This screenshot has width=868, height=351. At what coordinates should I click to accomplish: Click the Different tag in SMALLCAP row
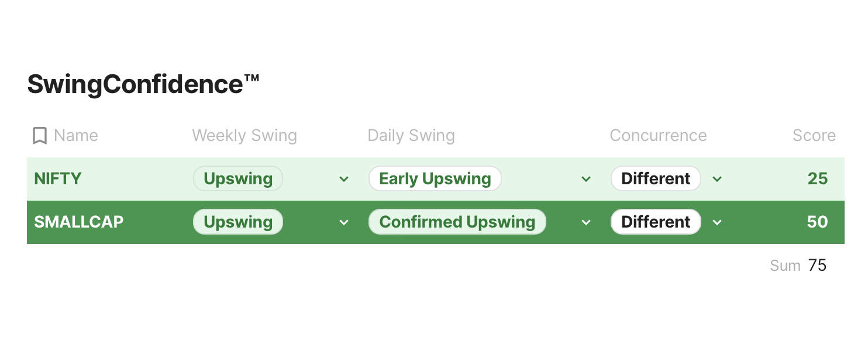[656, 222]
